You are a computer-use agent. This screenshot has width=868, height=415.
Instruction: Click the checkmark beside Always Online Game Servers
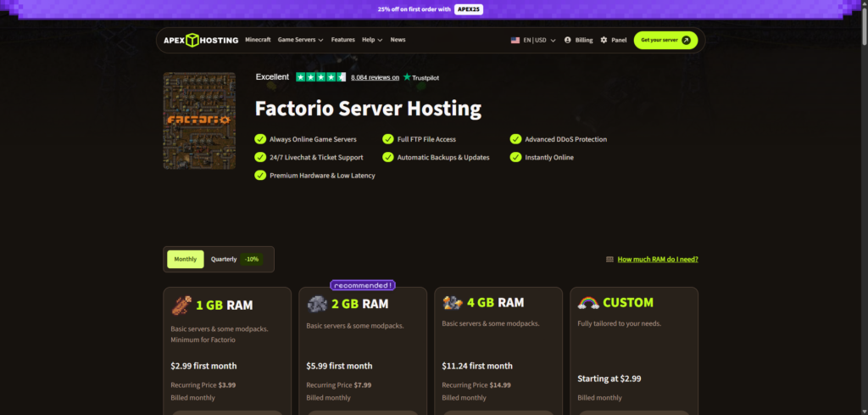click(260, 139)
